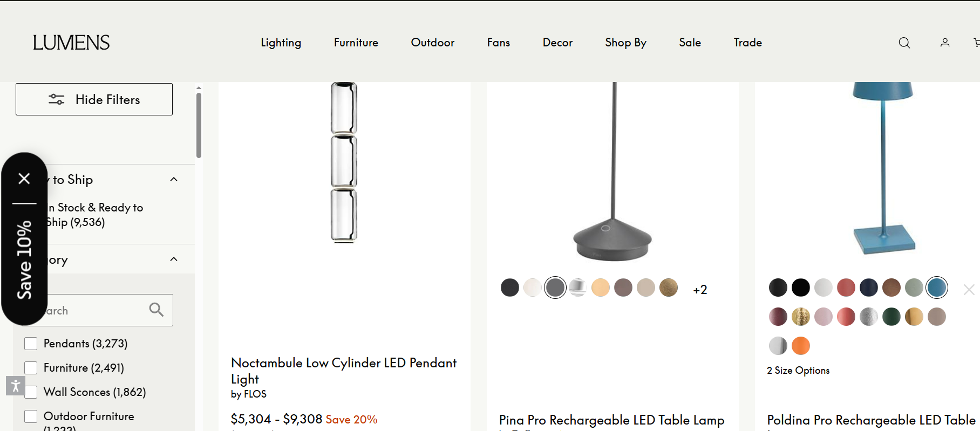
Task: Open the Lighting menu
Action: coord(281,43)
